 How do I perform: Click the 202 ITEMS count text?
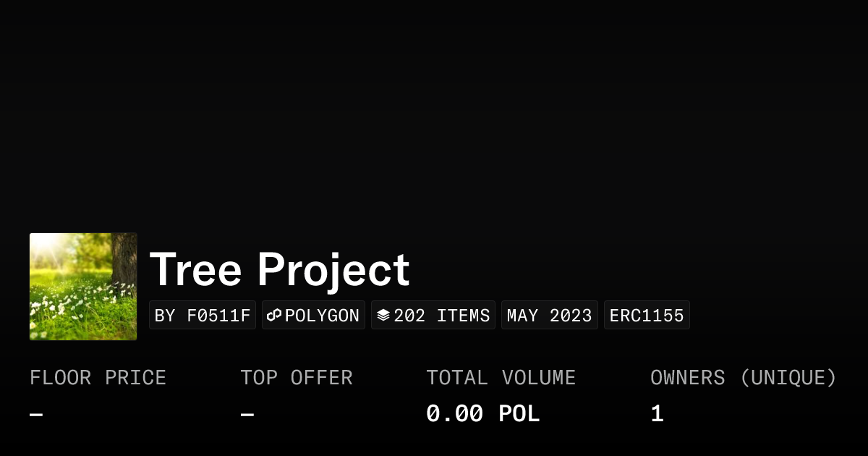[442, 316]
